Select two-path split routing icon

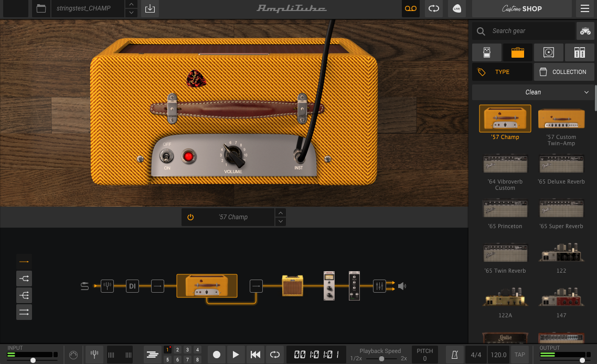(24, 279)
